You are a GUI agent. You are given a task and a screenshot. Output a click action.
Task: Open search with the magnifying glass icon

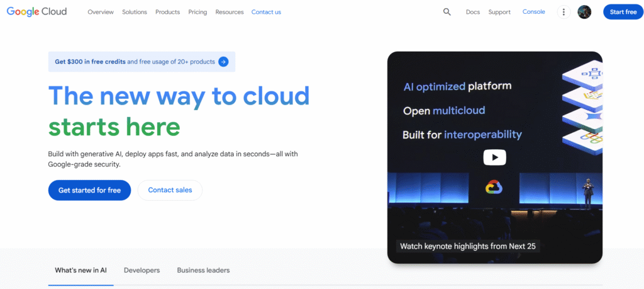(447, 12)
